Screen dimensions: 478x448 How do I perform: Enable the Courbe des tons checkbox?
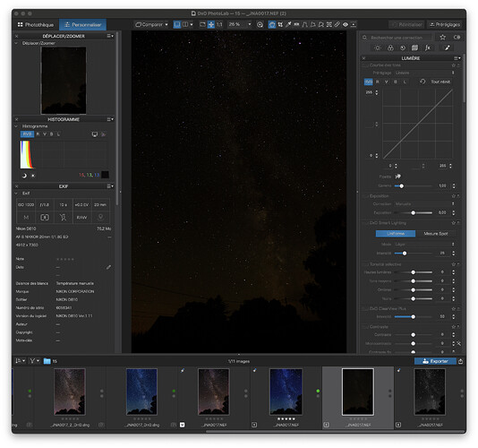[365, 65]
